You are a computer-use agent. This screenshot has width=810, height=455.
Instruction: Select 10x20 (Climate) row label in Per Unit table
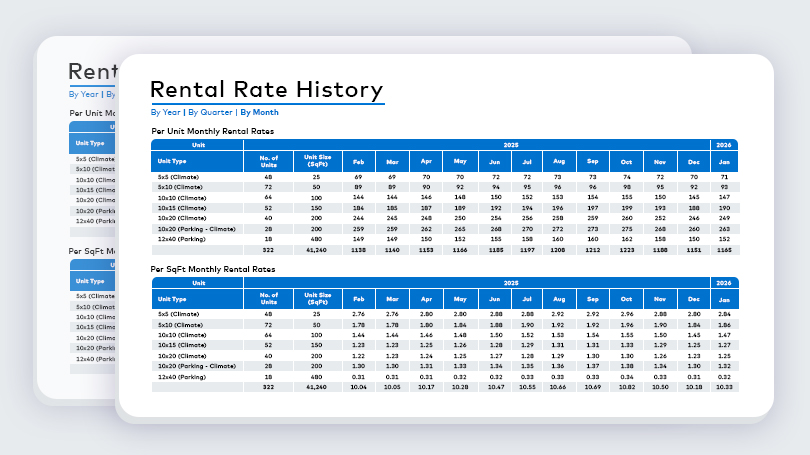182,218
